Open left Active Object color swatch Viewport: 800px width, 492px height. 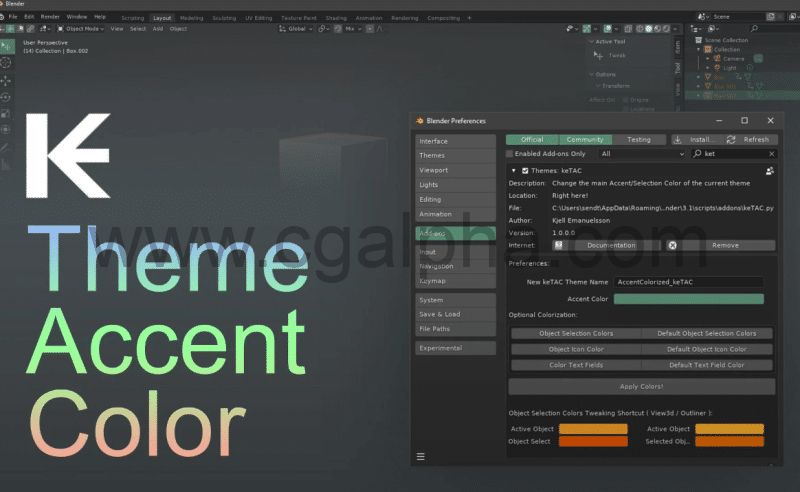[x=593, y=429]
